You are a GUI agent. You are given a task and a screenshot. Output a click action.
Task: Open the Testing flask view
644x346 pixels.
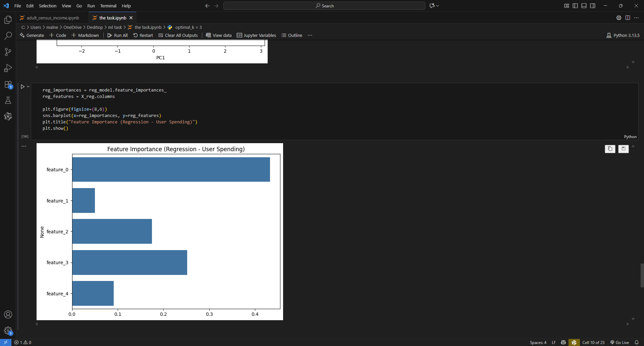point(8,100)
